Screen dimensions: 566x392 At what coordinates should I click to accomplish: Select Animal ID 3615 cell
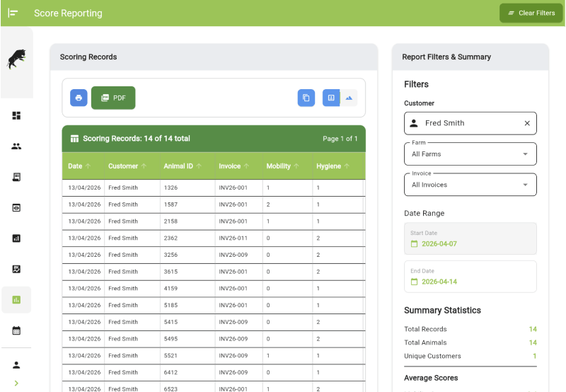tap(187, 272)
